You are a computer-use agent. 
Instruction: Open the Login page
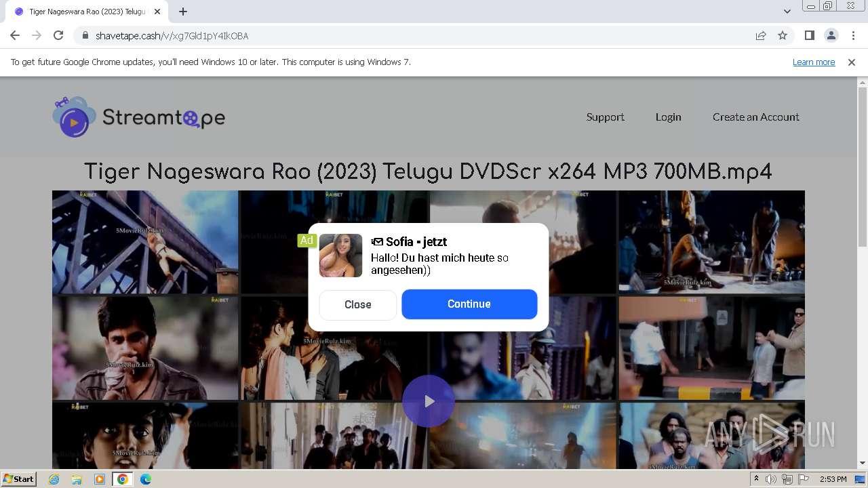668,117
